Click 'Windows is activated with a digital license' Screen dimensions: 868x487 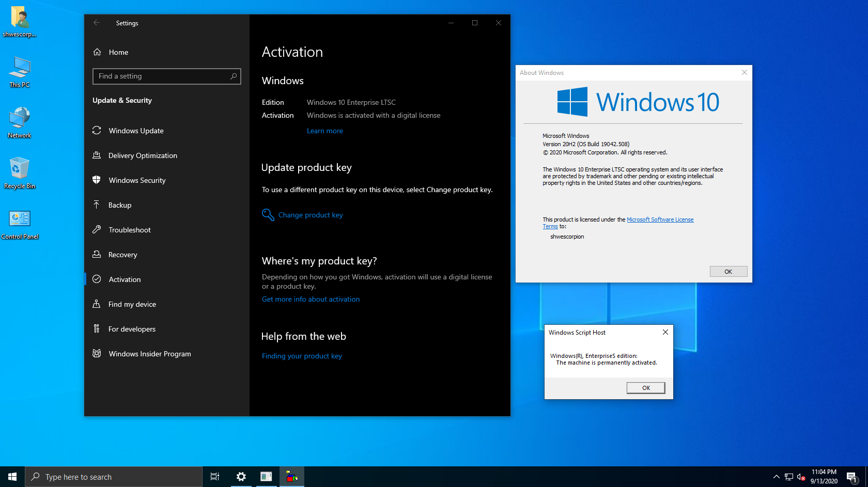tap(374, 115)
